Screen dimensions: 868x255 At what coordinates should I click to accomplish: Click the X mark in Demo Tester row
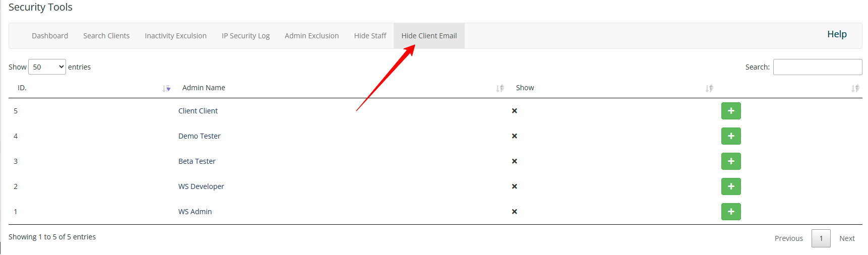[515, 136]
